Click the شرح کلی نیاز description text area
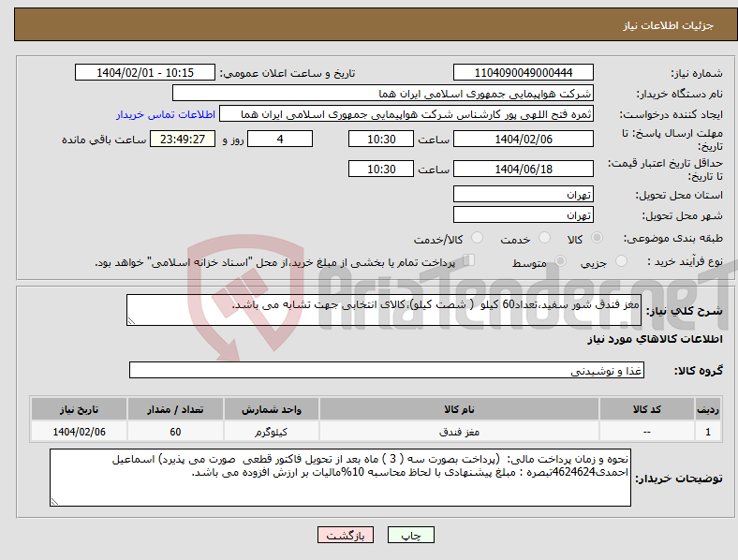The image size is (738, 560). tap(384, 310)
